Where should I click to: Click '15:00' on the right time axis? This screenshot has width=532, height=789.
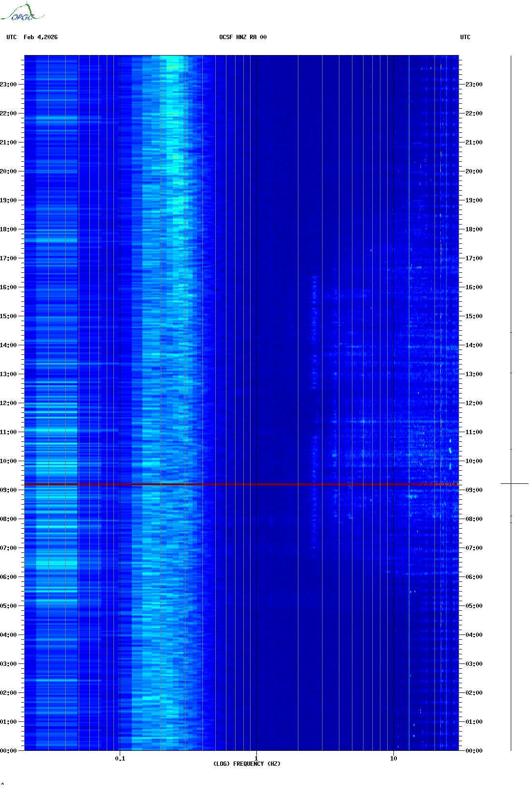click(474, 316)
